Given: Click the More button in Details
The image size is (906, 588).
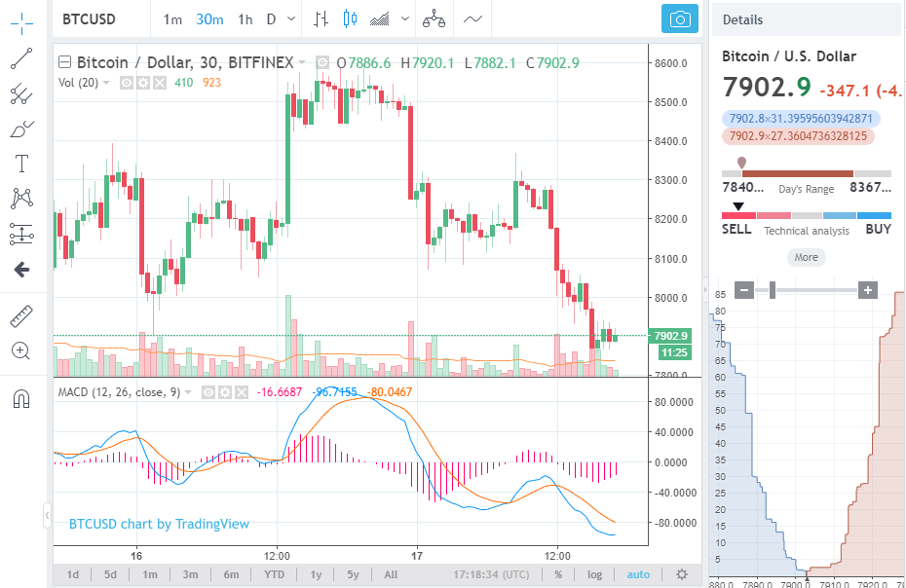Looking at the screenshot, I should coord(806,257).
